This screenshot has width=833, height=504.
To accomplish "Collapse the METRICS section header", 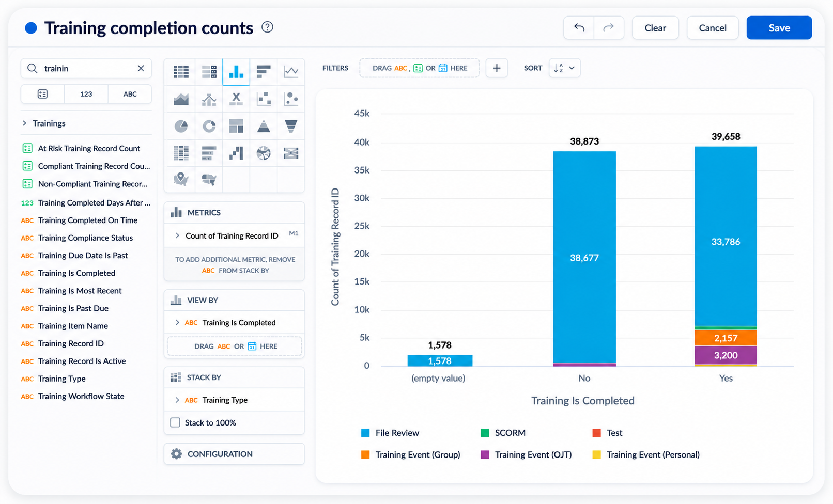I will click(x=234, y=213).
